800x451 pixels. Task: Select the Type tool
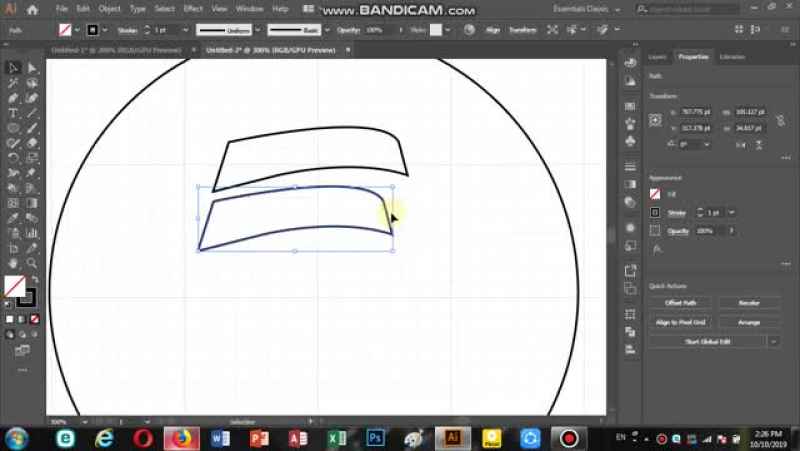(13, 113)
